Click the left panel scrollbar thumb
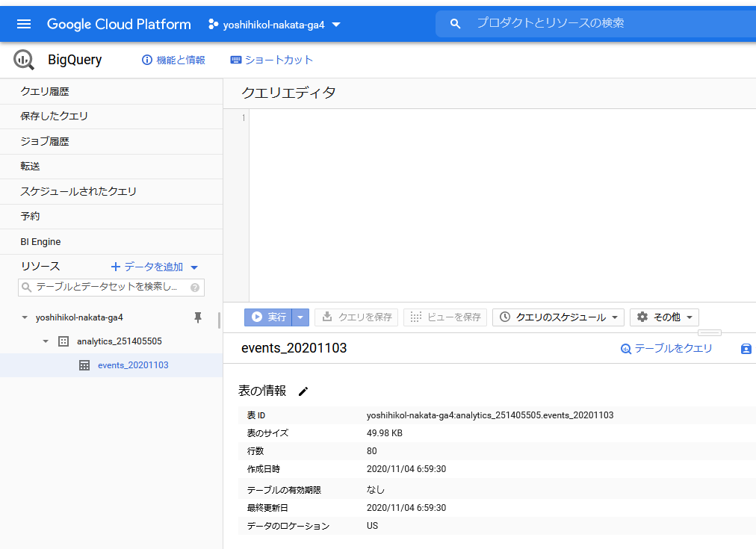This screenshot has width=756, height=549. pyautogui.click(x=220, y=320)
